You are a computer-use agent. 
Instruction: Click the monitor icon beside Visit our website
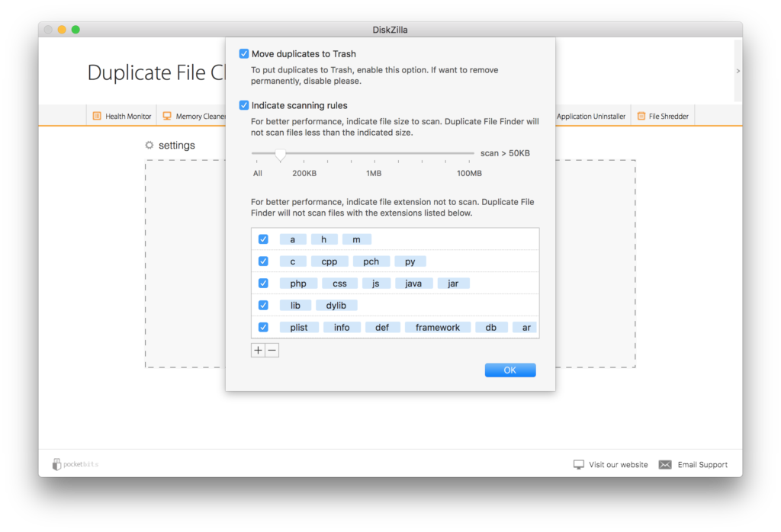pyautogui.click(x=578, y=464)
